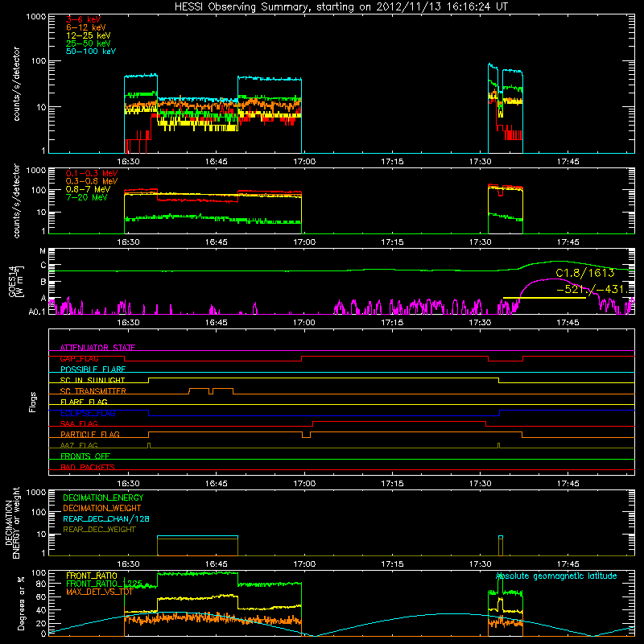
Task: Click the 7-20 MeV legend label
Action: 87,197
